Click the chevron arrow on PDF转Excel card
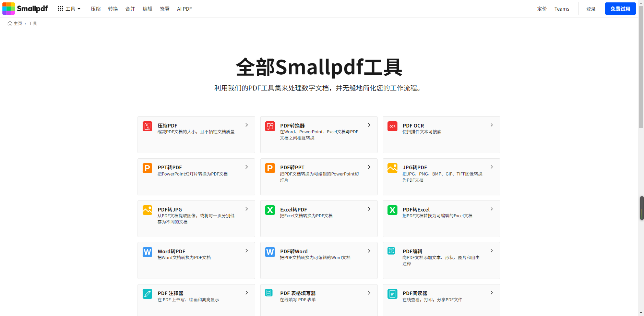Screen dimensions: 644x316 491,209
